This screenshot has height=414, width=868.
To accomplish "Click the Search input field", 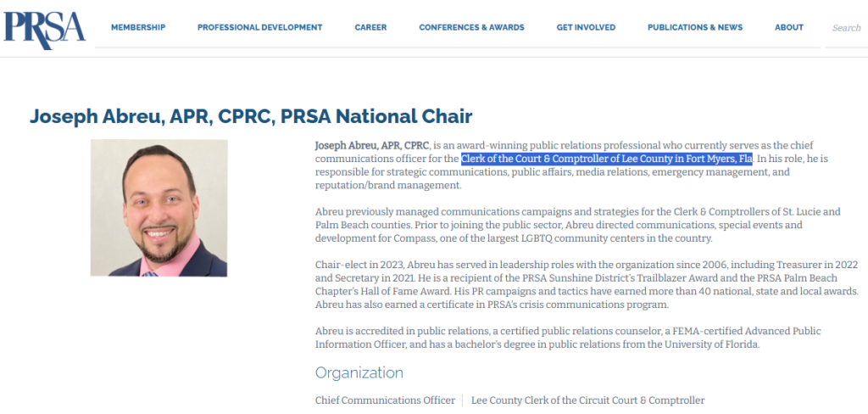I will coord(847,28).
